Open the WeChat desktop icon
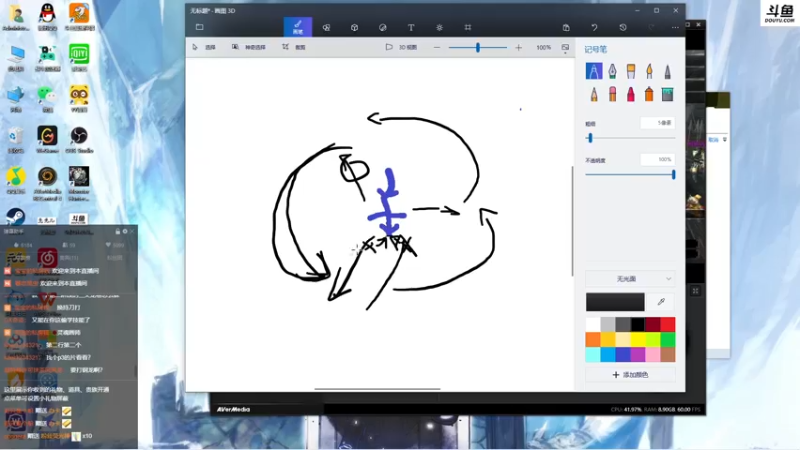 pos(47,99)
